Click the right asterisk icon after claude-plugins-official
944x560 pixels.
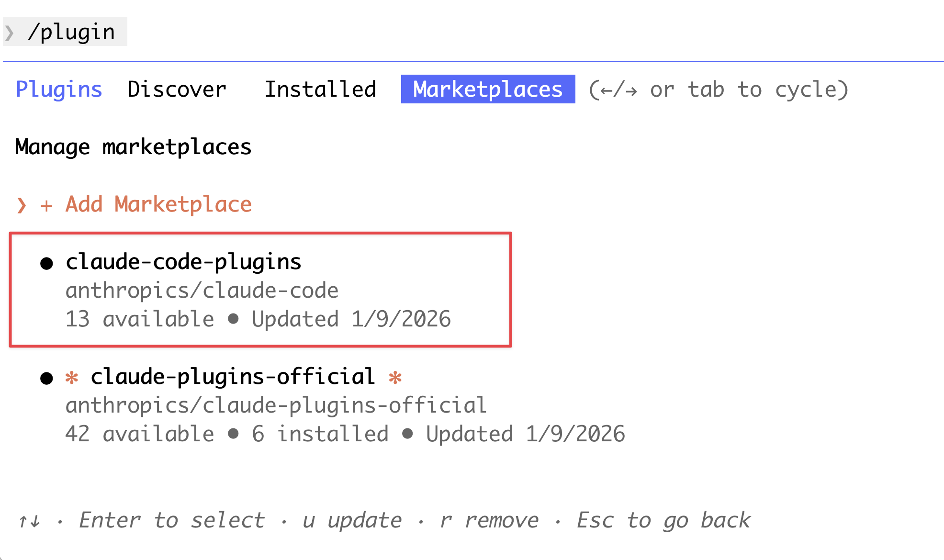tap(395, 378)
